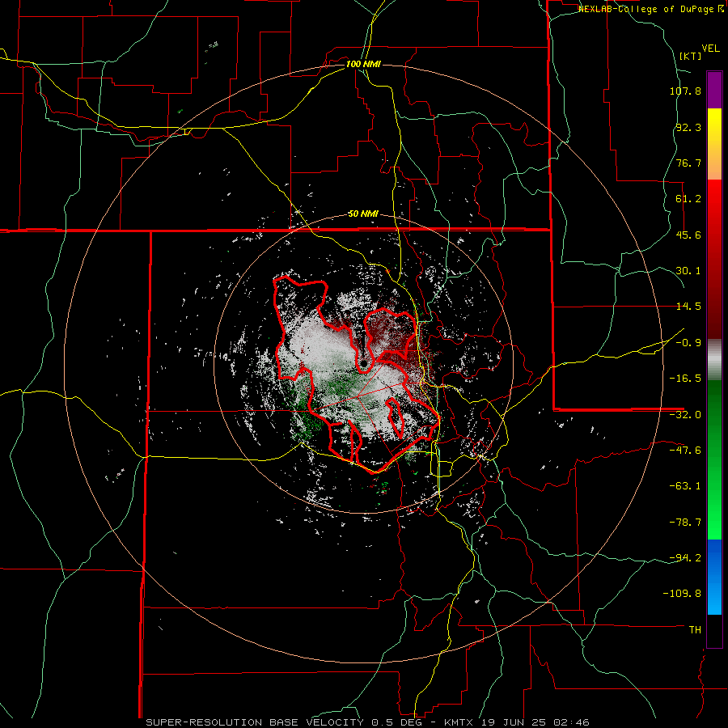Select the 76.7 scale value
Screen dimensions: 728x728
(x=688, y=163)
